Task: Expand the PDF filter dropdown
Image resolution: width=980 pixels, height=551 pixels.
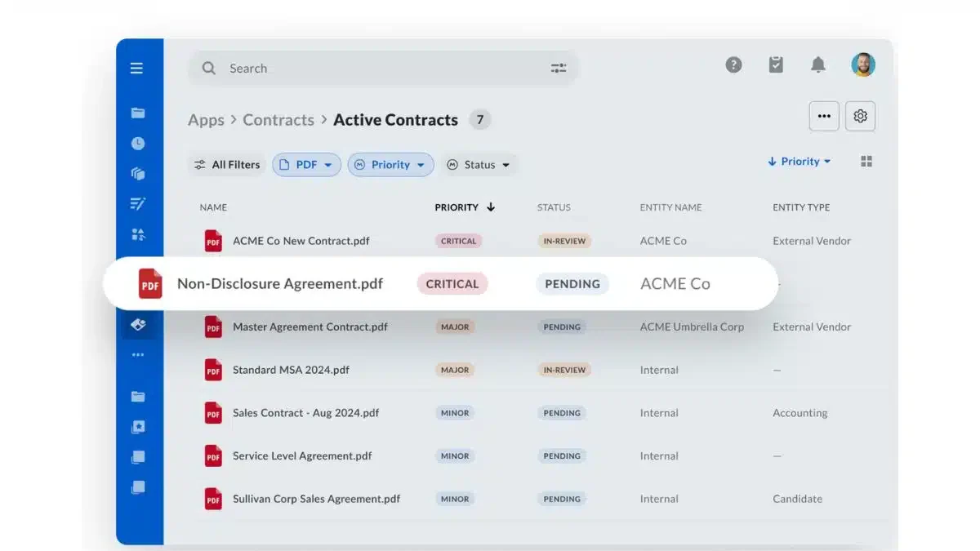Action: coord(306,165)
